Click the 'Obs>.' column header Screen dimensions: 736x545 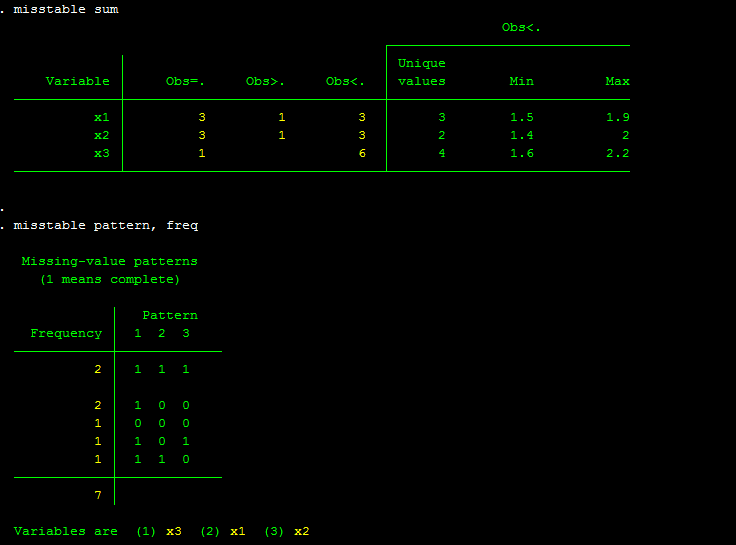click(265, 81)
